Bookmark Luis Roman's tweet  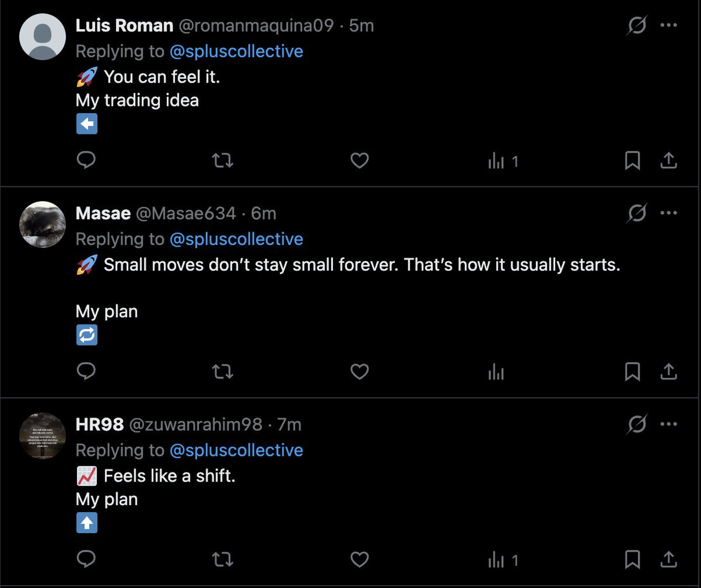(632, 160)
